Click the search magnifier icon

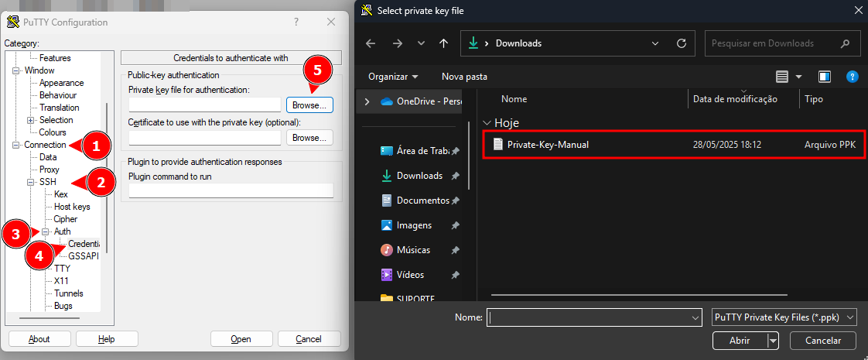click(x=845, y=43)
